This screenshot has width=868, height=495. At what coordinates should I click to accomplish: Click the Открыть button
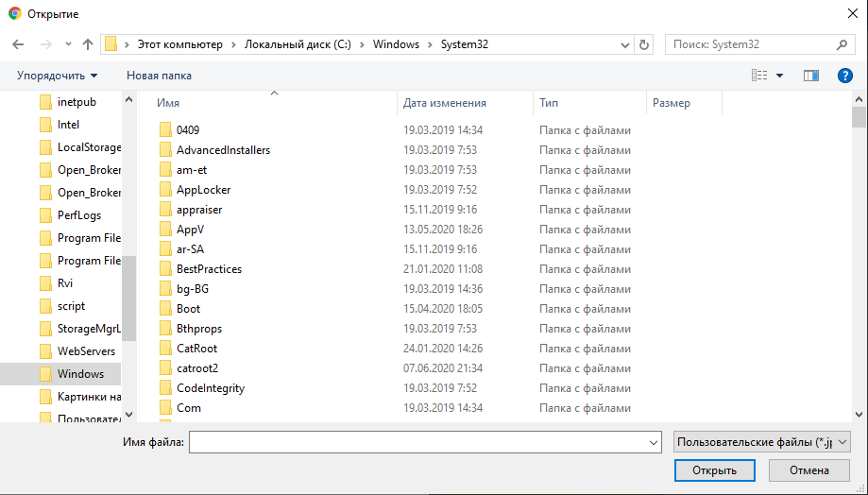pos(715,470)
